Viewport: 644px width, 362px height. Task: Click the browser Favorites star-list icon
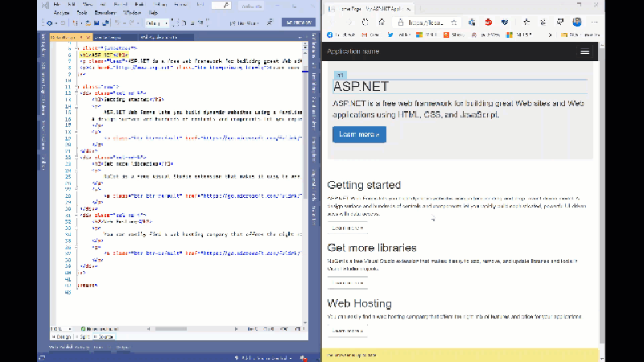coord(526,23)
